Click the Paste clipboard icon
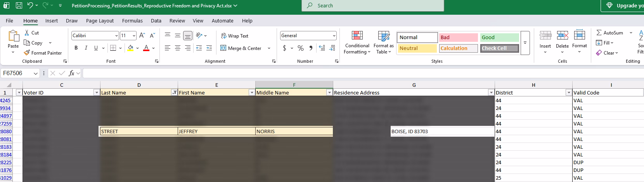 click(13, 36)
